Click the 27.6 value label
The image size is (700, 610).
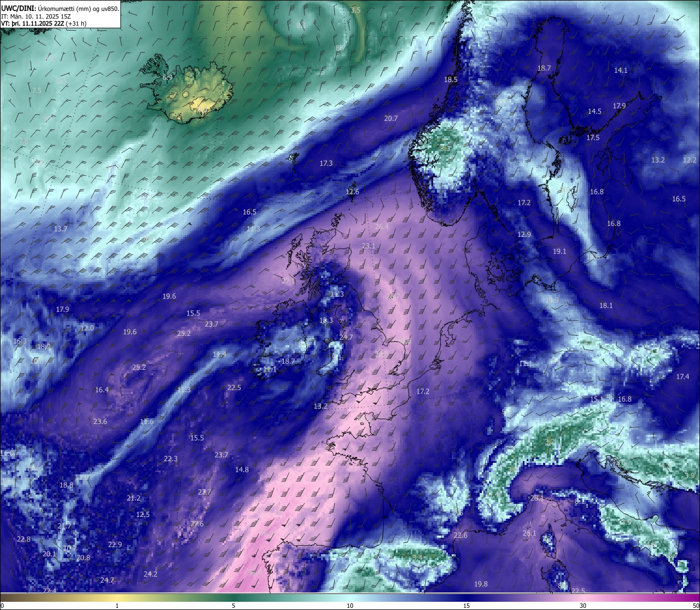click(x=197, y=524)
